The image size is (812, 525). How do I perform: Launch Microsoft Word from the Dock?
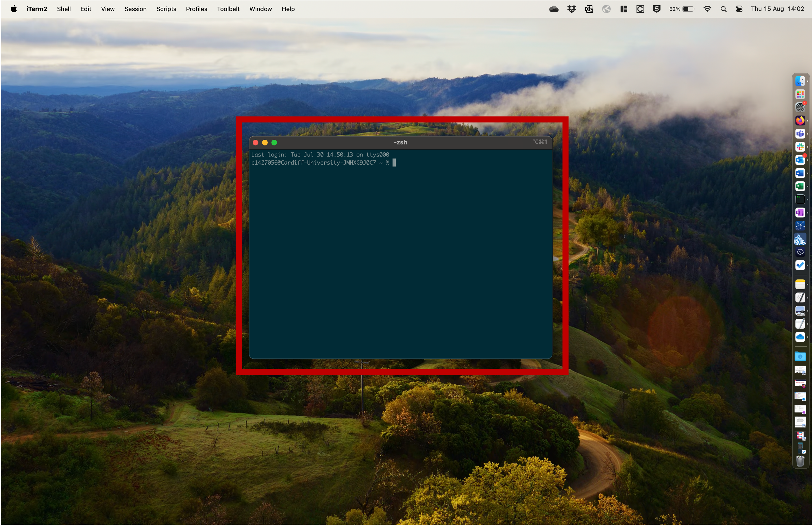[x=800, y=173]
